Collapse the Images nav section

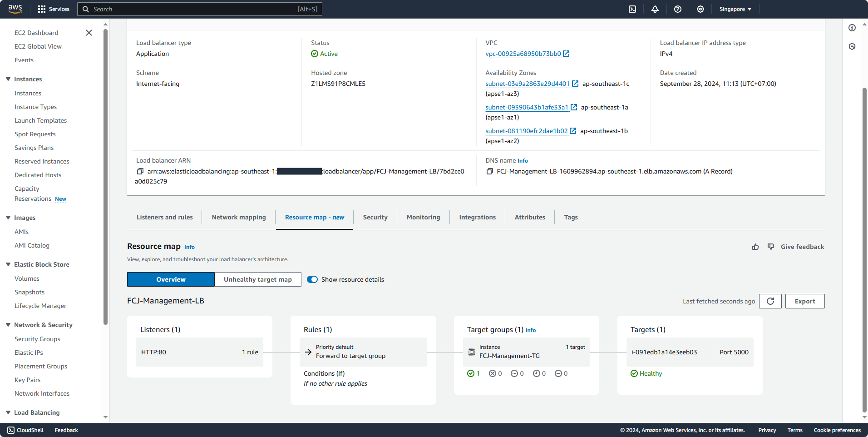tap(8, 218)
